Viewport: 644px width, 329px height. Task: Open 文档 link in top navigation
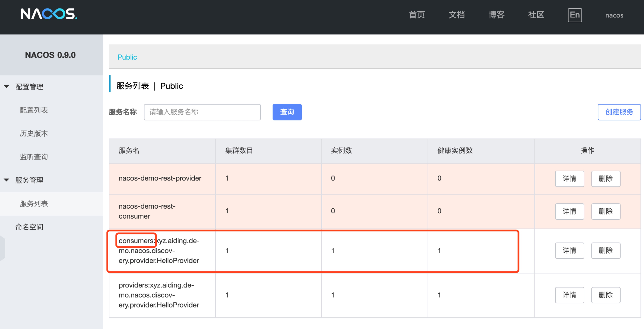457,15
